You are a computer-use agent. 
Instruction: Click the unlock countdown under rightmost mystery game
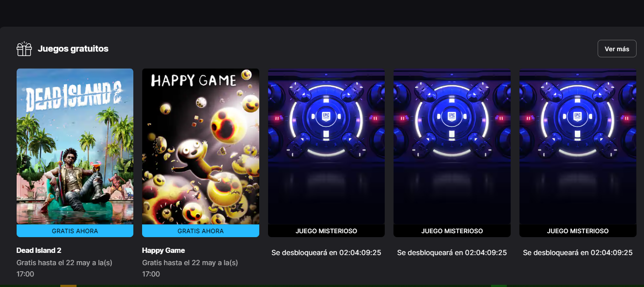(x=578, y=252)
